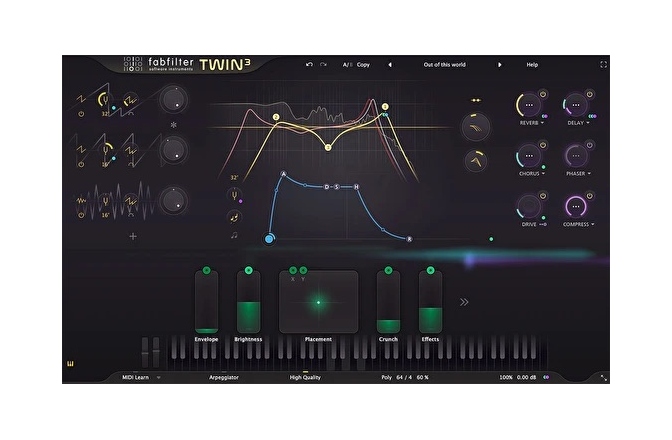The width and height of the screenshot is (672, 440).
Task: Click the envelope Attack point A
Action: (x=283, y=174)
